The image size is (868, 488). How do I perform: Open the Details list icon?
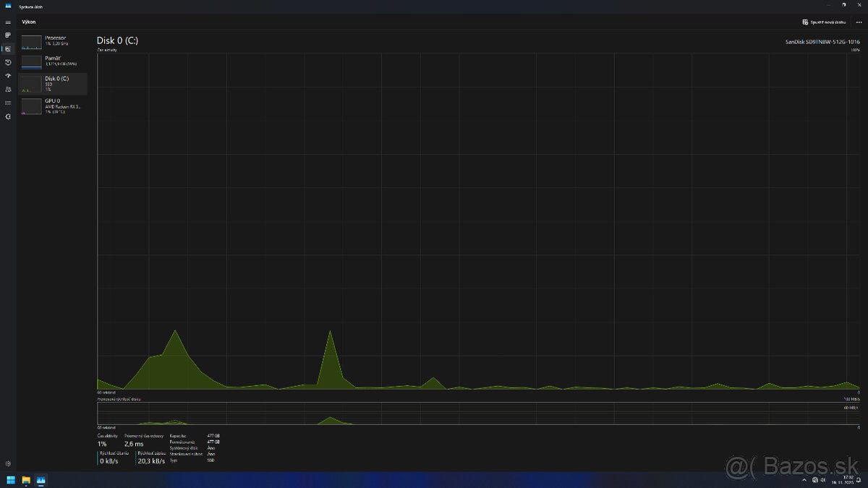8,103
